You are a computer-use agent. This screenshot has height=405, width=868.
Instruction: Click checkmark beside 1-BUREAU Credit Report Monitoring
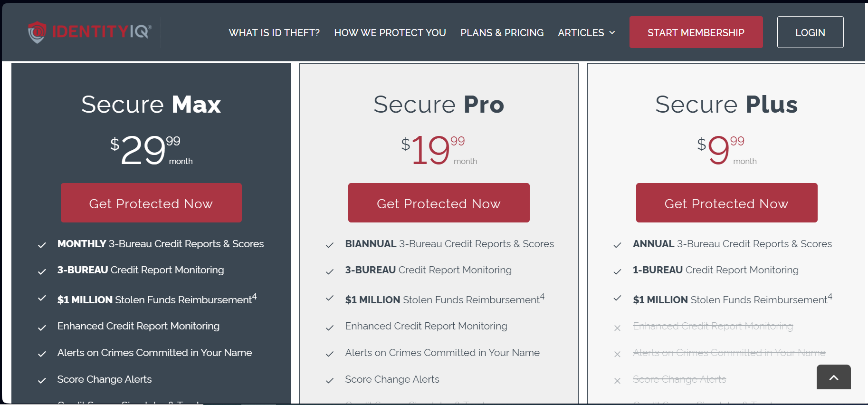[617, 271]
